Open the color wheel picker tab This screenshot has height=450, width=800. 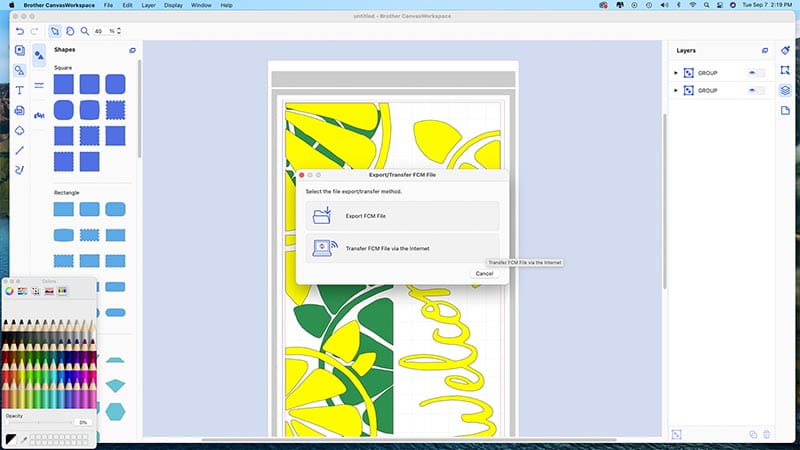10,291
